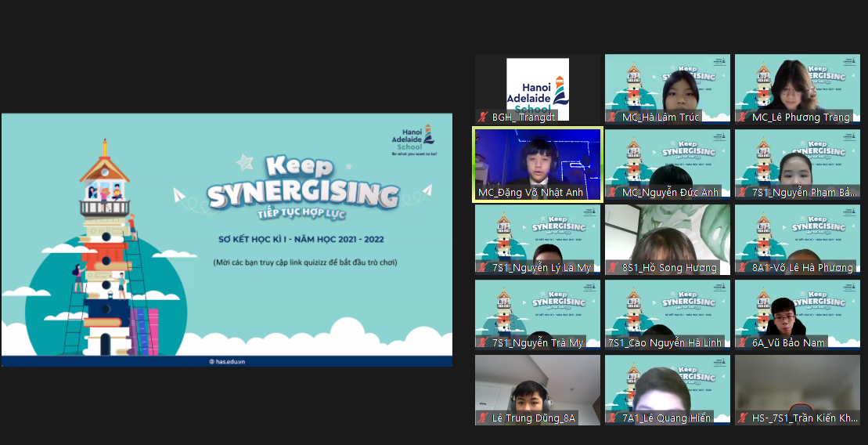
Task: Click the has.edu.vn link on the slide
Action: tap(227, 361)
